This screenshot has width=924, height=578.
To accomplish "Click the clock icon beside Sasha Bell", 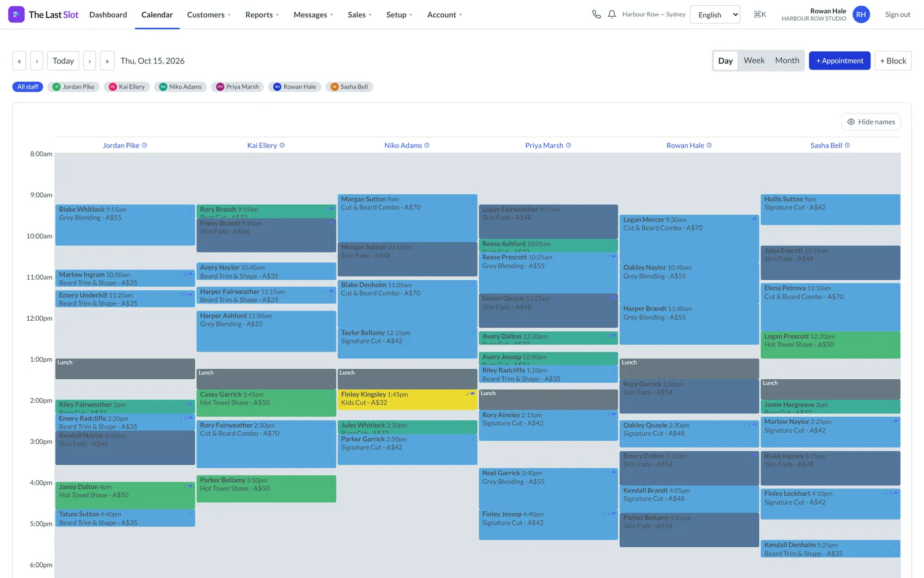I will pyautogui.click(x=847, y=146).
